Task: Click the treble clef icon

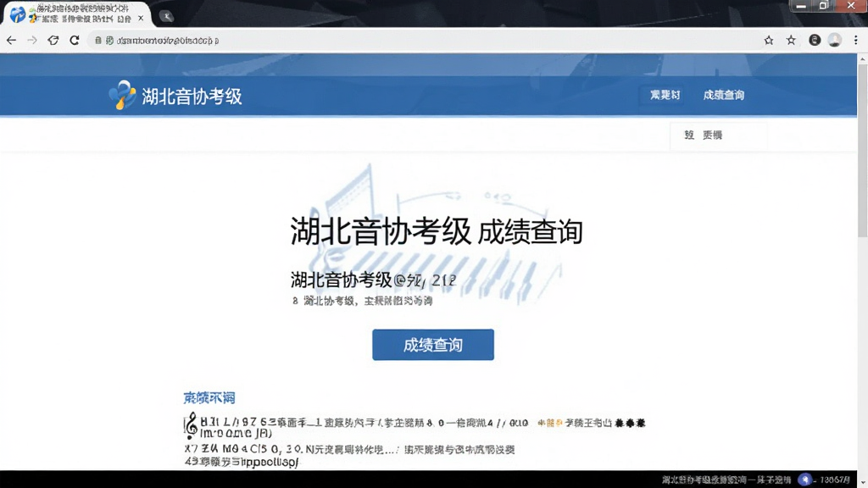Action: [191, 425]
